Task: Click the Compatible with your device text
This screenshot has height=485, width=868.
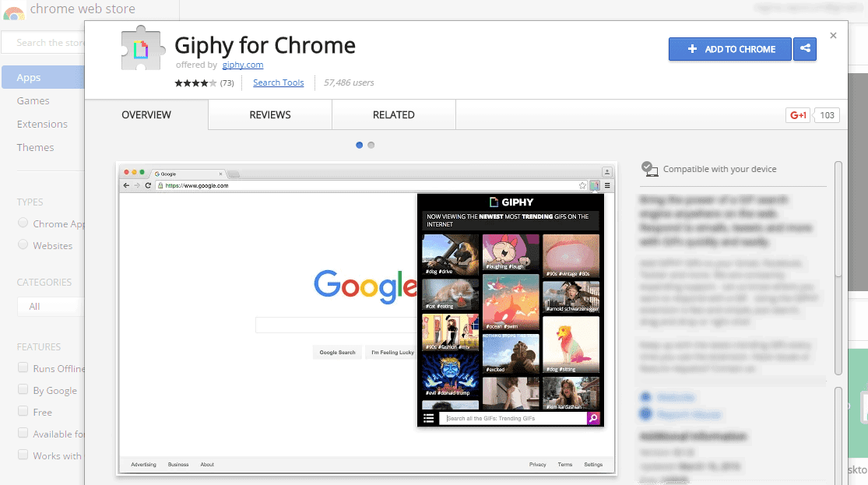Action: 719,169
